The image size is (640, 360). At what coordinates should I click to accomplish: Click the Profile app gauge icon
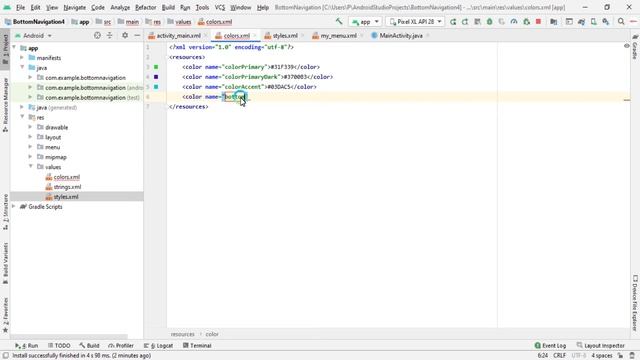click(514, 22)
